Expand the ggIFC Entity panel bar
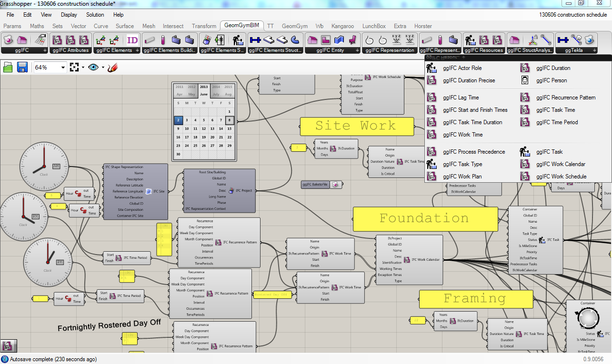The width and height of the screenshot is (612, 364). (332, 50)
